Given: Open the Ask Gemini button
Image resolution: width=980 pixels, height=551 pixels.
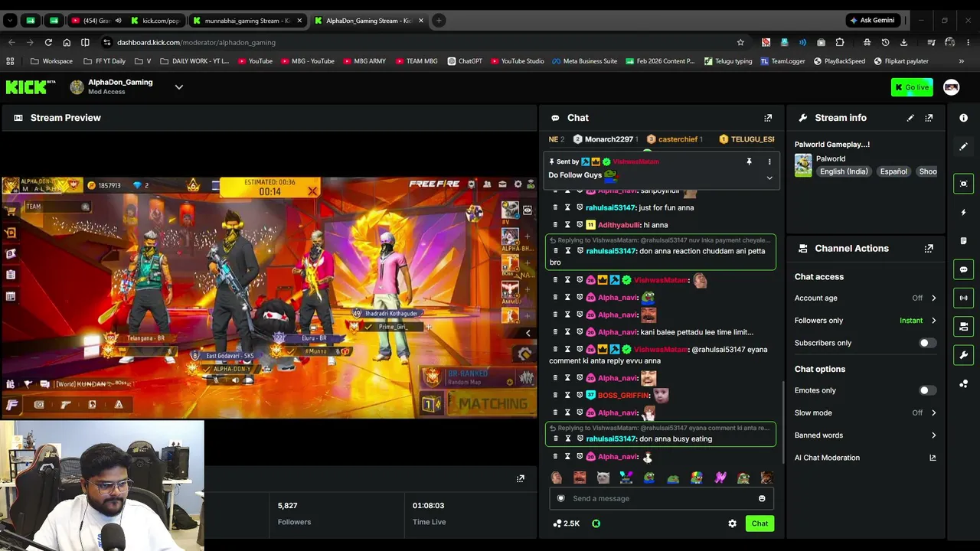Looking at the screenshot, I should coord(871,21).
